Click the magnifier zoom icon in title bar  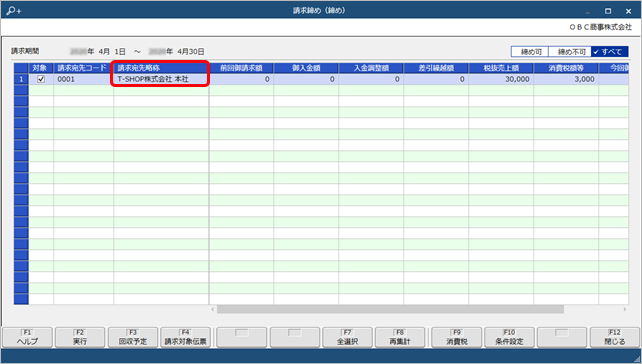point(14,11)
